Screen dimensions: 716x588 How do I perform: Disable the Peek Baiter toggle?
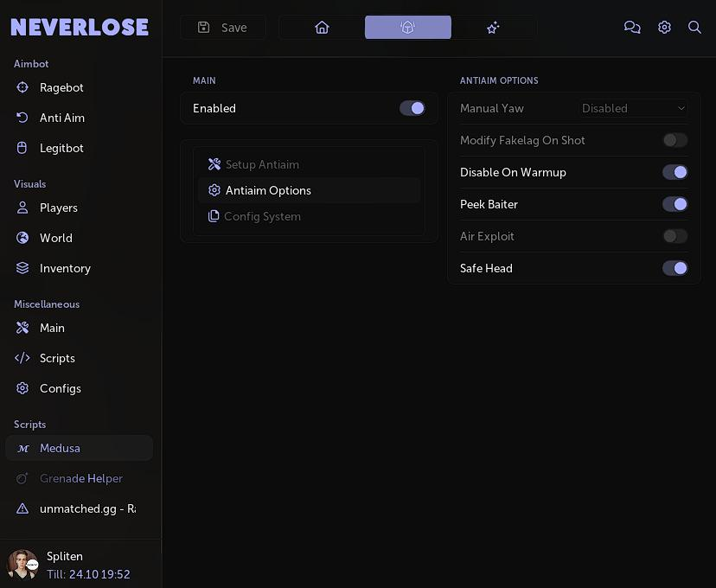point(675,204)
